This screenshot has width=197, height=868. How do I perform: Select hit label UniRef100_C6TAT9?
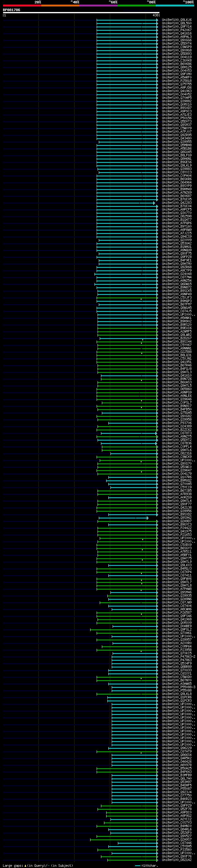point(176,751)
